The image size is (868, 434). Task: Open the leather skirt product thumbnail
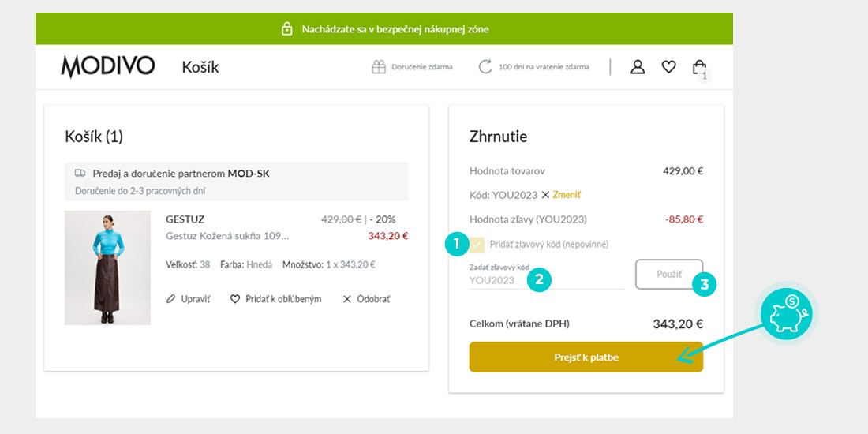[x=107, y=268]
